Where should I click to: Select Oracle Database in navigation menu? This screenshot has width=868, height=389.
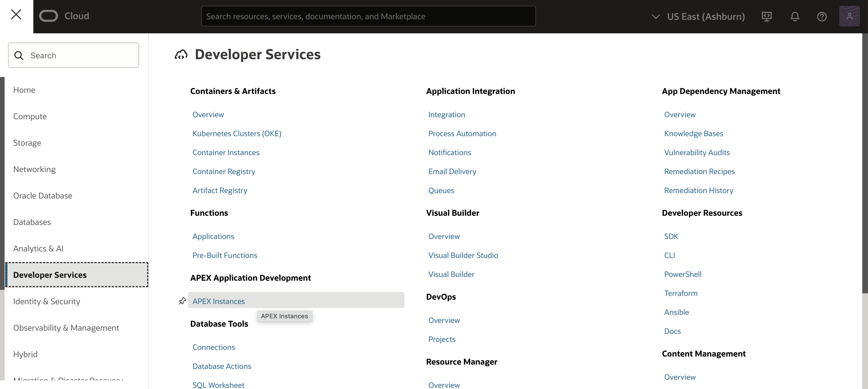(43, 195)
